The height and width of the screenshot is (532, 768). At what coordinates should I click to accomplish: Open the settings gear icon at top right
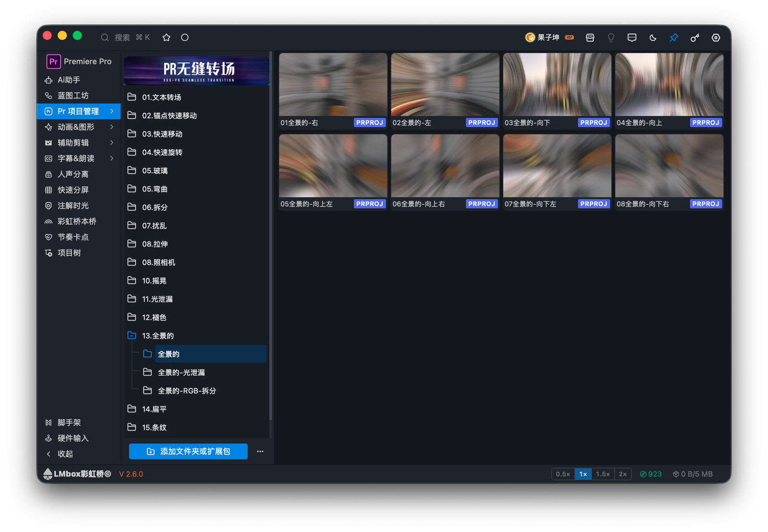(716, 37)
